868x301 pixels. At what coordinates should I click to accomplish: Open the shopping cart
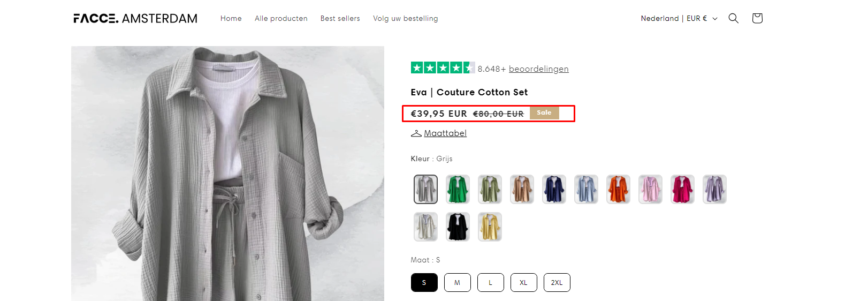pyautogui.click(x=757, y=18)
